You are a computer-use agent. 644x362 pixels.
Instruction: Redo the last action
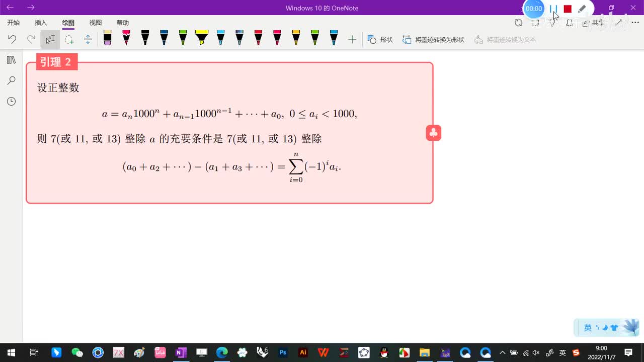[31, 39]
